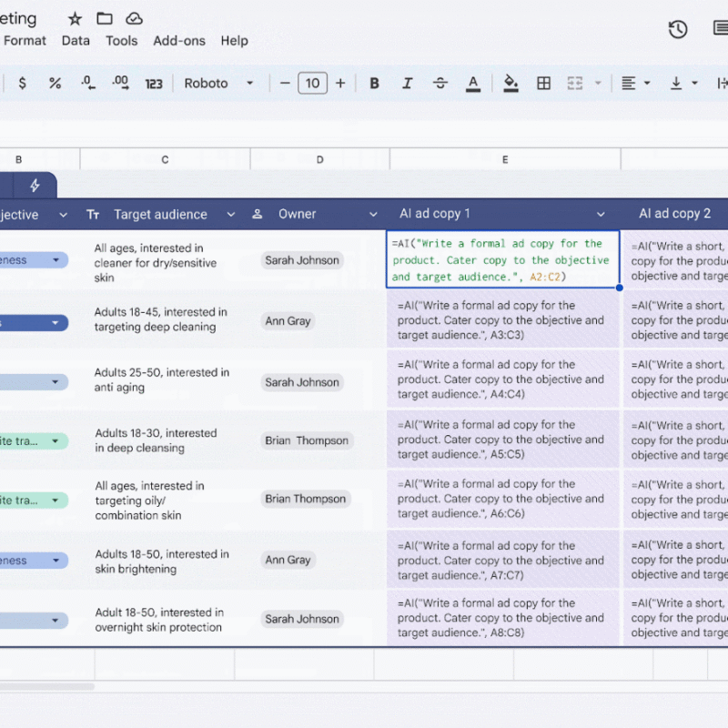Expand the Target audience column dropdown
The width and height of the screenshot is (728, 728).
coord(231,215)
